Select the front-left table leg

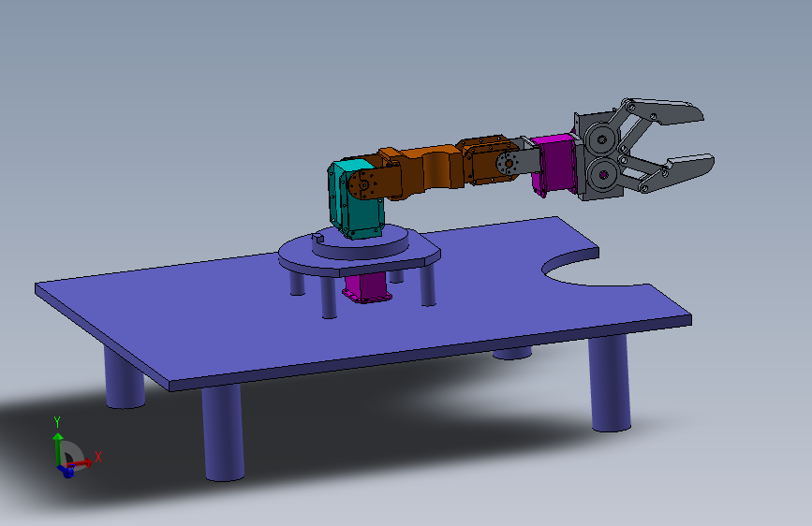point(223,432)
